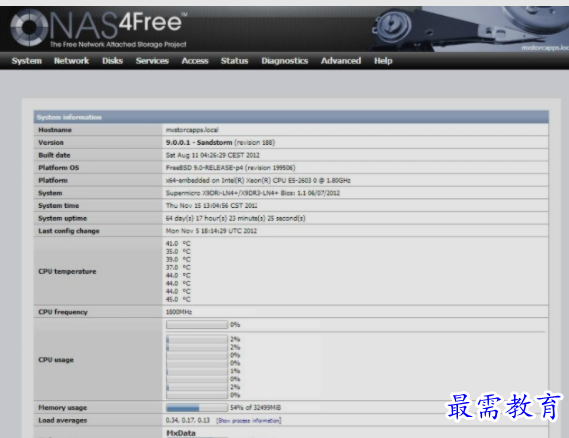Click the Memory usage progress bar
The height and width of the screenshot is (438, 569).
pos(197,408)
